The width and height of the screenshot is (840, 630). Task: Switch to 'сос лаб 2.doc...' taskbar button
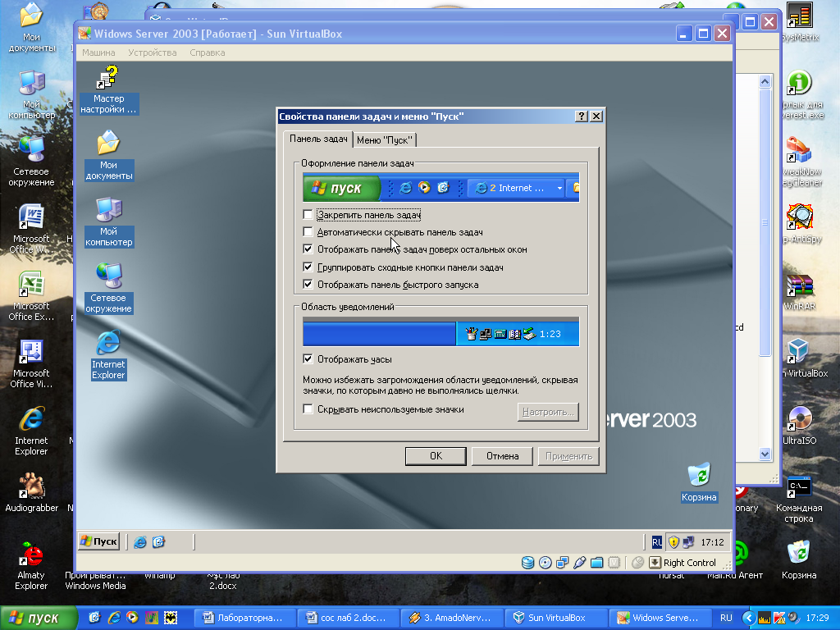pos(348,618)
